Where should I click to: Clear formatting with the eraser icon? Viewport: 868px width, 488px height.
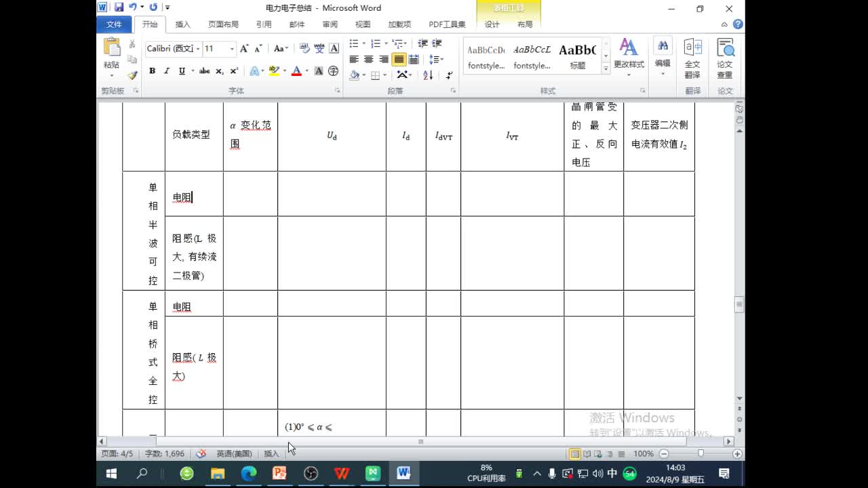click(304, 49)
